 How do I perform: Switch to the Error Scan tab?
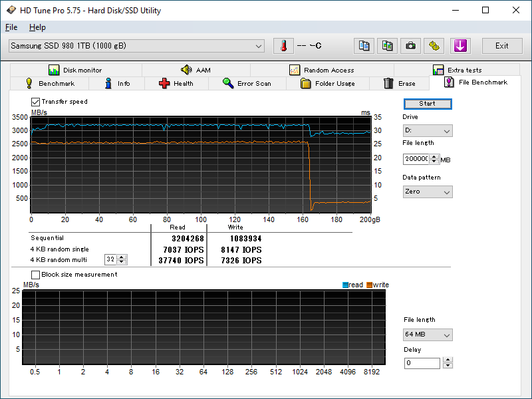[x=247, y=84]
